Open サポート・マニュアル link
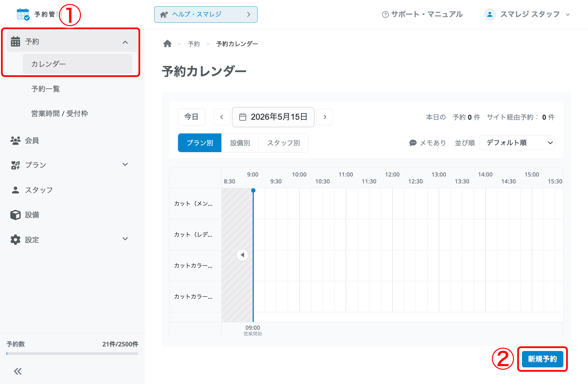Image resolution: width=588 pixels, height=384 pixels. click(422, 14)
